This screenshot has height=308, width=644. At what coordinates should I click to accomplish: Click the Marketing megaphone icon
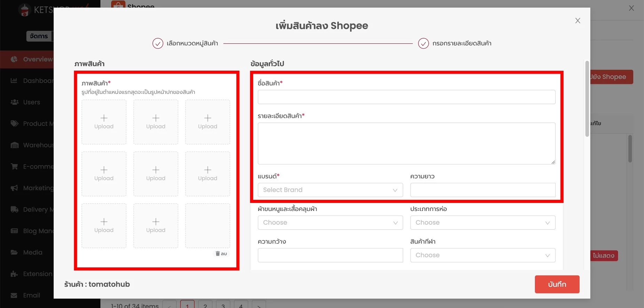point(14,188)
